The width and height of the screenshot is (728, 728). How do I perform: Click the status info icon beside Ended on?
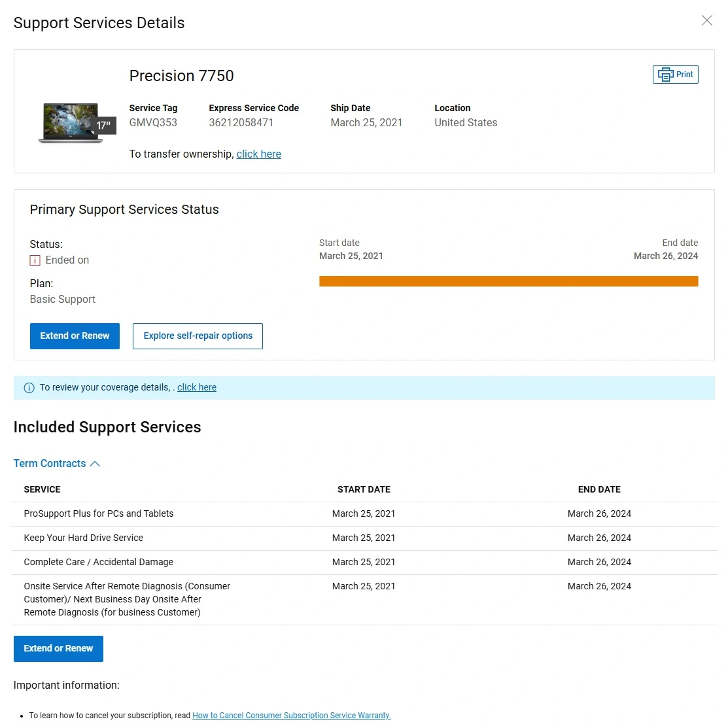point(35,260)
